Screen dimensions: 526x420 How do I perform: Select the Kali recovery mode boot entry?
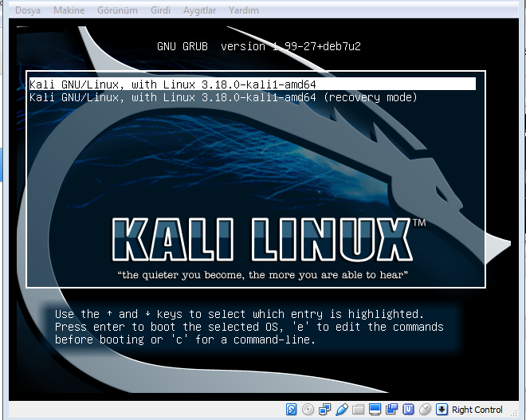coord(223,97)
